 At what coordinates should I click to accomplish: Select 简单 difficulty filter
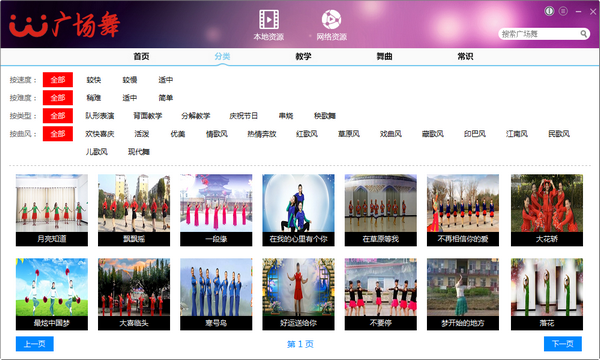(166, 98)
